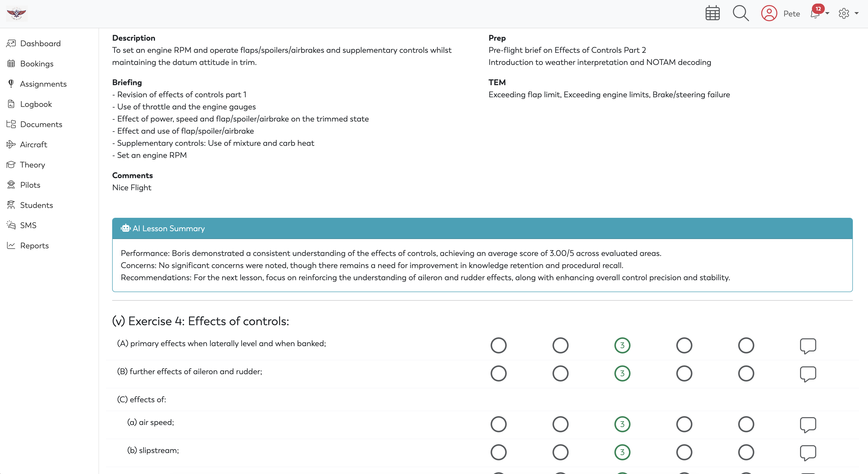Screen dimensions: 868x474
Task: Click the search magnifier icon
Action: pos(741,13)
